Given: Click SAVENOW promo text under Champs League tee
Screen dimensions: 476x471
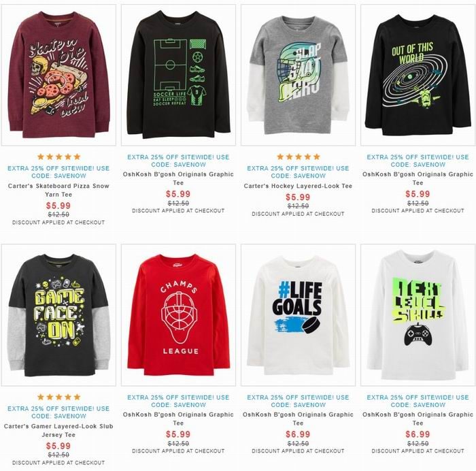Looking at the screenshot, I should pos(178,401).
